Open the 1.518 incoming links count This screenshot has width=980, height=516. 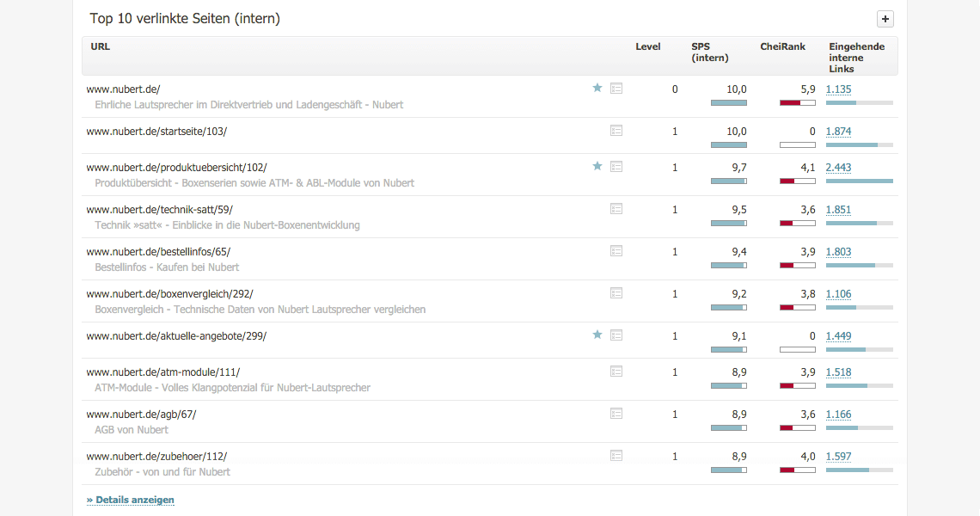pos(838,372)
